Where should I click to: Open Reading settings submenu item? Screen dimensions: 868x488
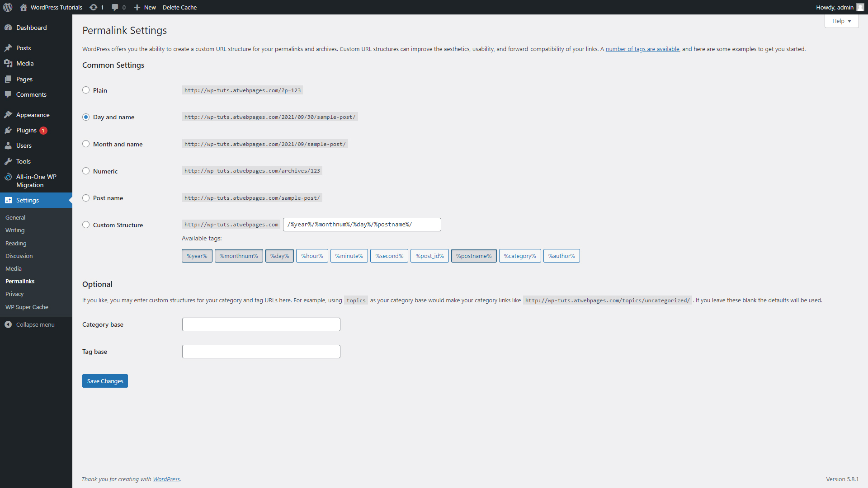pos(16,243)
